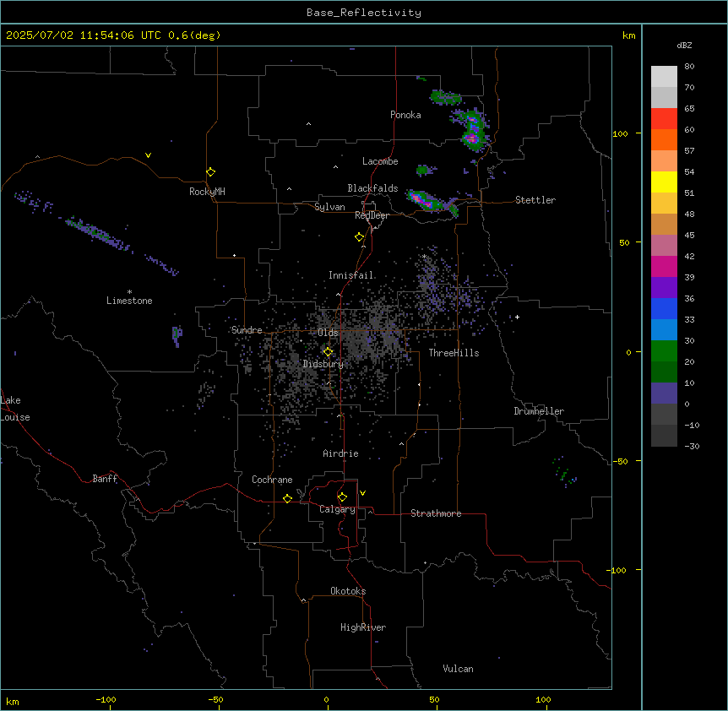Click the Okotoks label
This screenshot has width=728, height=711.
click(x=348, y=591)
